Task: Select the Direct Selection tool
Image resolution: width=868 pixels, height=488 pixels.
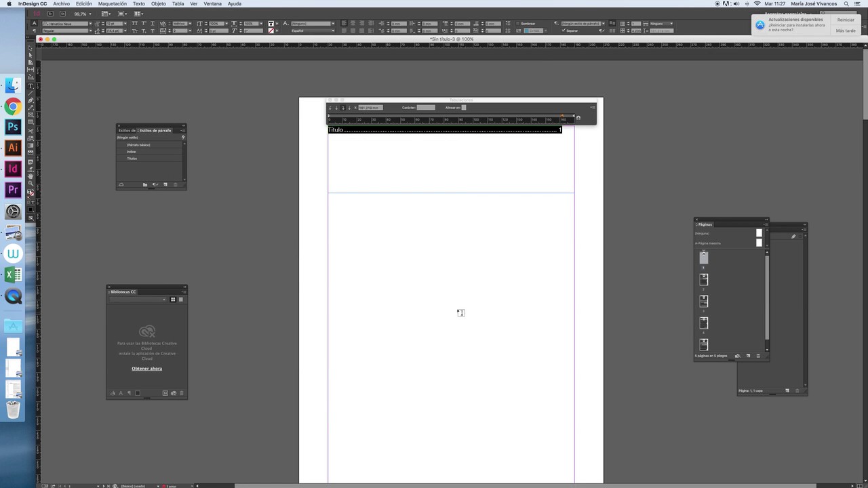Action: click(x=31, y=55)
